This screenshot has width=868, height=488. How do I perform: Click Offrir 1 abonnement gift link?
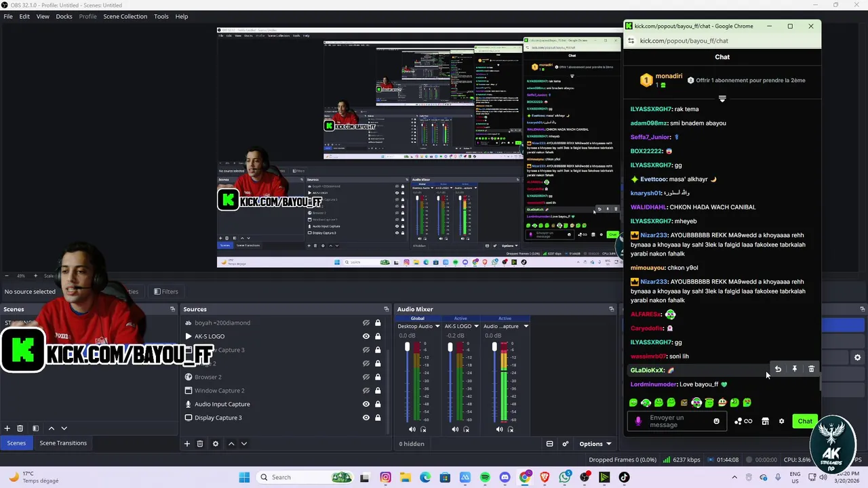click(x=750, y=80)
